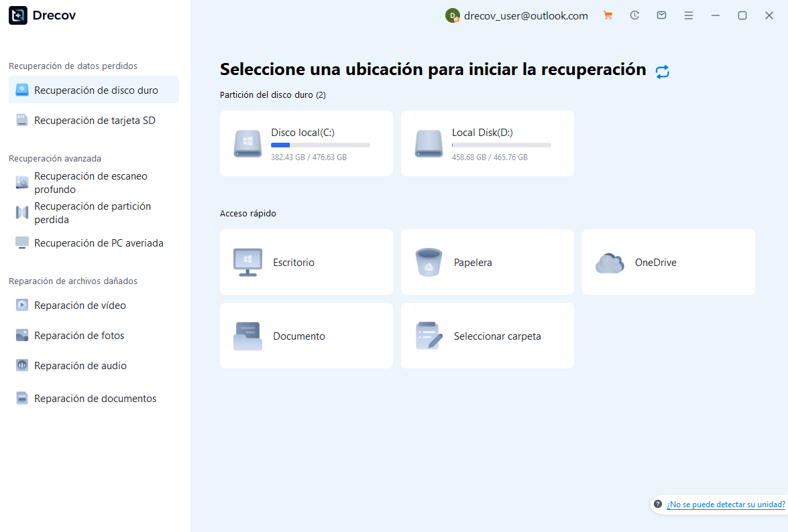Select the Local Disk(D:) label
Image resolution: width=788 pixels, height=532 pixels.
pos(482,133)
